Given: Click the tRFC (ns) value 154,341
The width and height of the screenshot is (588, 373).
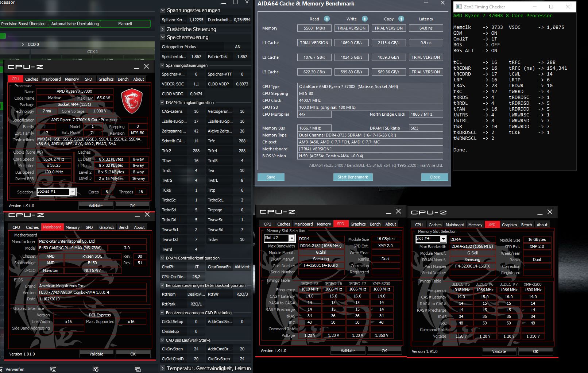Looking at the screenshot, I should (557, 68).
